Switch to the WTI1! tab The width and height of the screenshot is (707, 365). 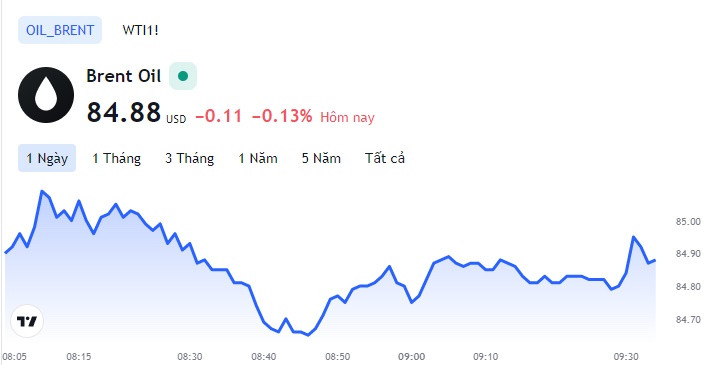[x=140, y=30]
